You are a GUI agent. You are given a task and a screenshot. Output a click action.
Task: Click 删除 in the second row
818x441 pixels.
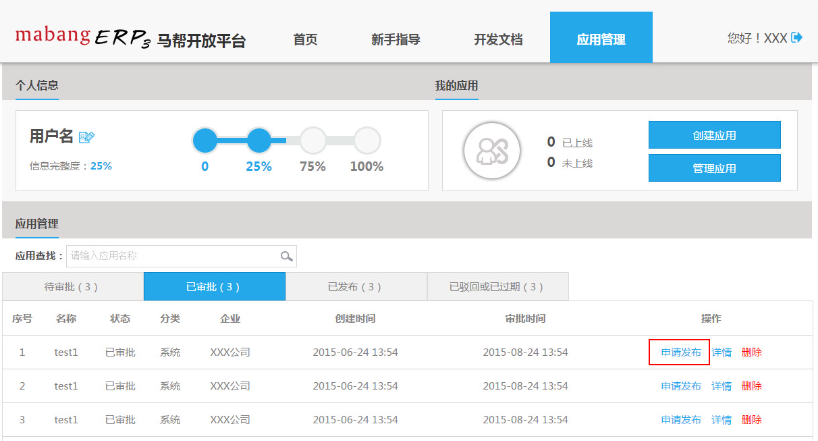pos(752,386)
